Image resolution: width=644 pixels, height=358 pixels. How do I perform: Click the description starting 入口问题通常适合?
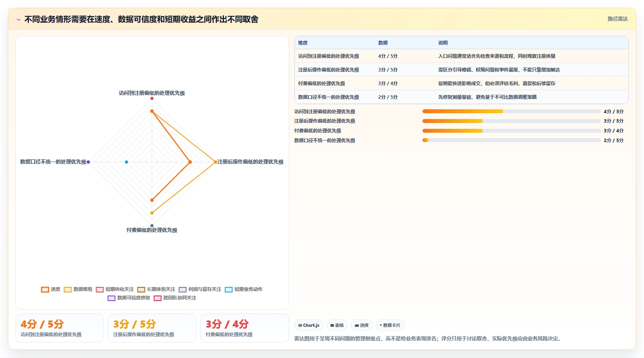click(x=497, y=56)
